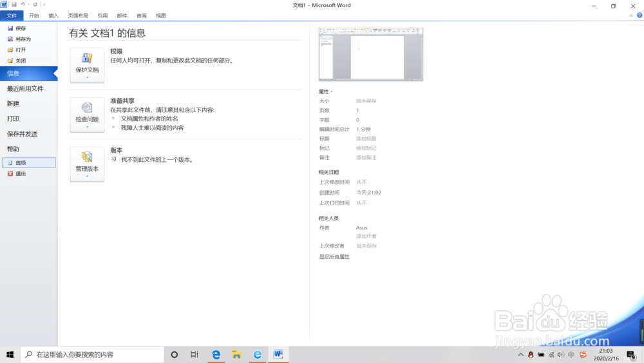Open 选项 in the sidebar
644x363 pixels.
click(x=29, y=162)
